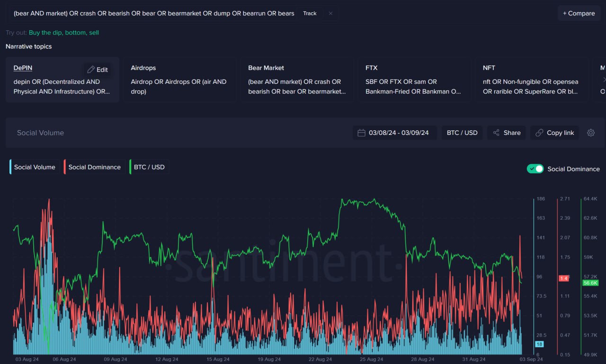Click the + Compare button
This screenshot has width=606, height=364.
point(579,13)
